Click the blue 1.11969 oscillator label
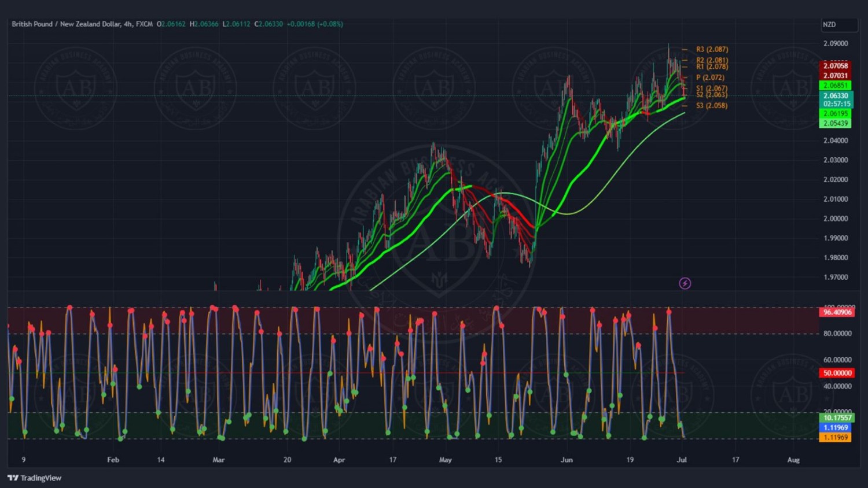868x488 pixels. coord(836,427)
